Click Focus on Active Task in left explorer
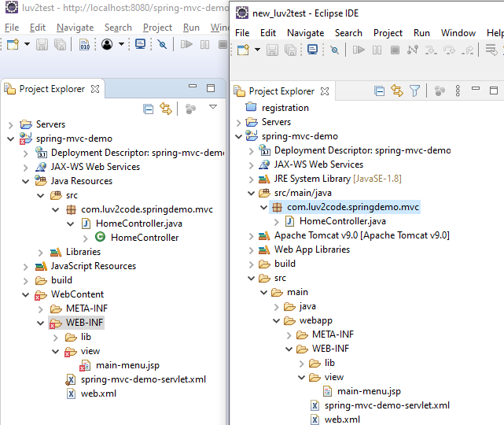Image resolution: width=504 pixels, height=425 pixels. click(x=190, y=109)
